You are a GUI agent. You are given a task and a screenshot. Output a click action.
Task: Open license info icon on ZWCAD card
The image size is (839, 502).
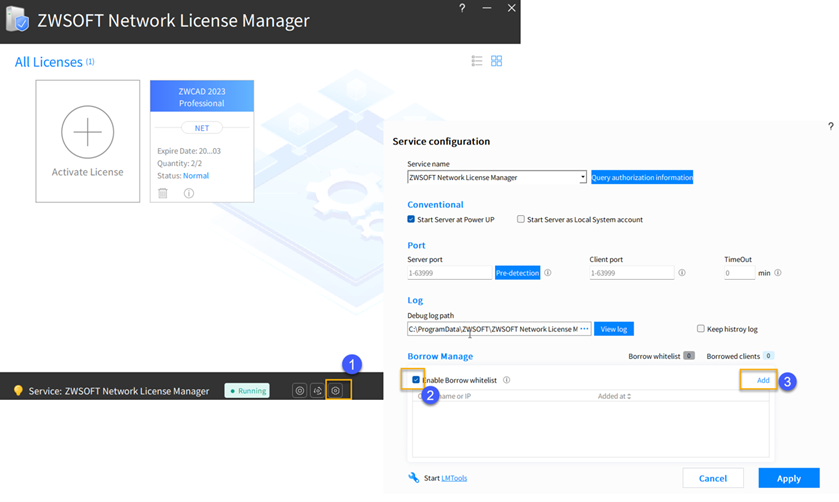pyautogui.click(x=189, y=193)
